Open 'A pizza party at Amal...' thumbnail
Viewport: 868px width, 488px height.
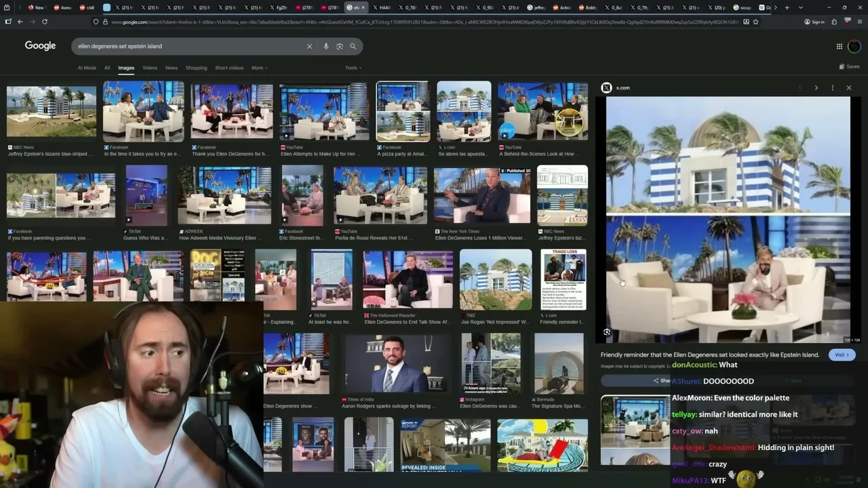coord(403,111)
